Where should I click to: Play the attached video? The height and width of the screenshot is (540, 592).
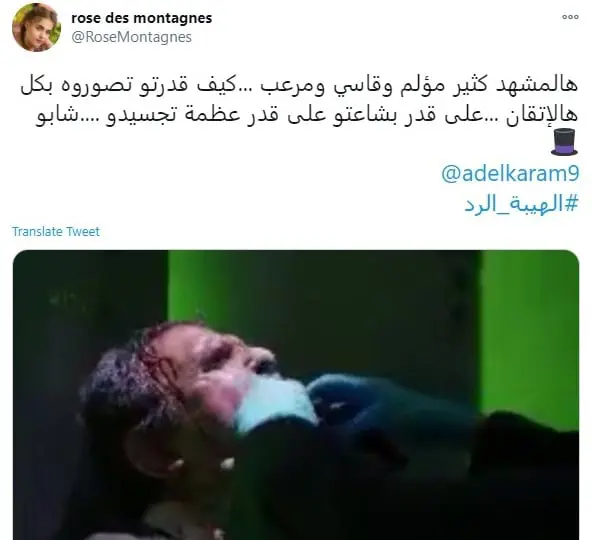[296, 395]
